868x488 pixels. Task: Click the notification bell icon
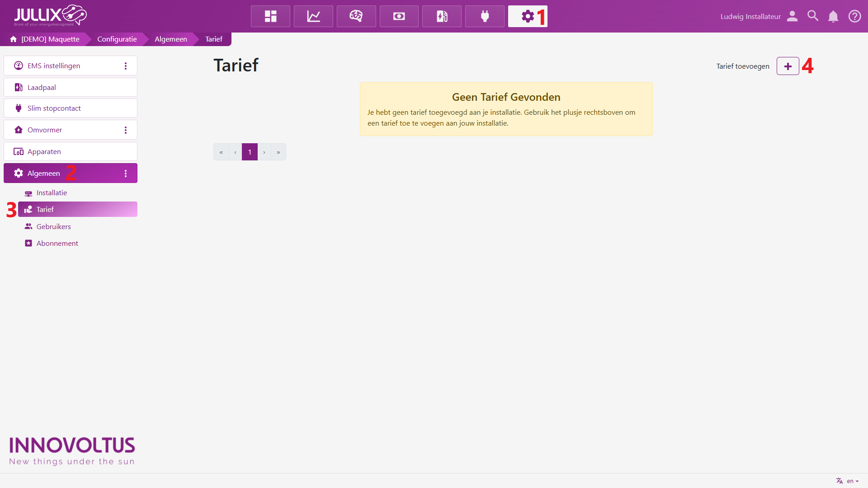click(833, 16)
